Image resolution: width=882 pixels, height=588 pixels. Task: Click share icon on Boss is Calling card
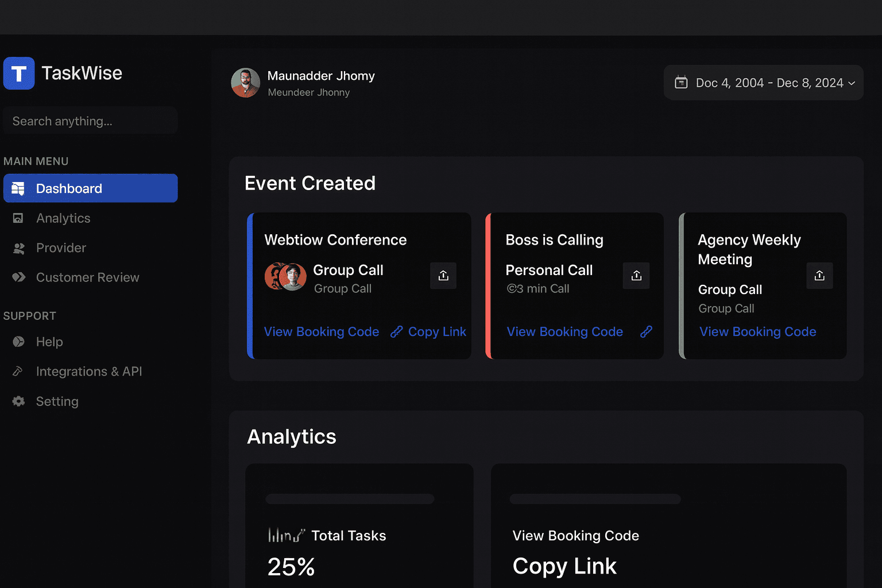point(636,276)
